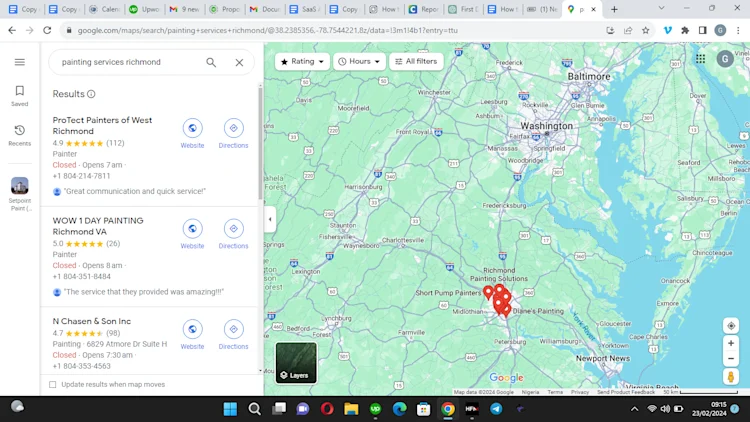The width and height of the screenshot is (750, 422).
Task: Open the Google Maps hamburger menu
Action: coord(20,62)
